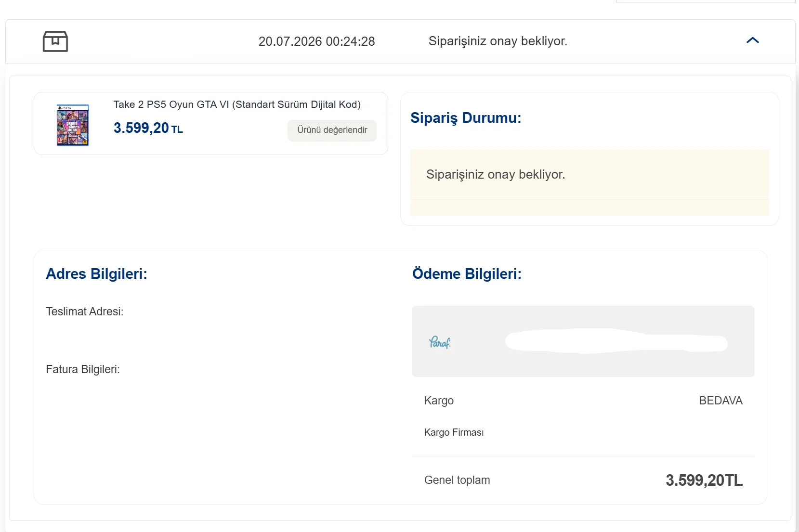Click the 3.599,20TL total amount
This screenshot has width=799, height=532.
(x=704, y=480)
